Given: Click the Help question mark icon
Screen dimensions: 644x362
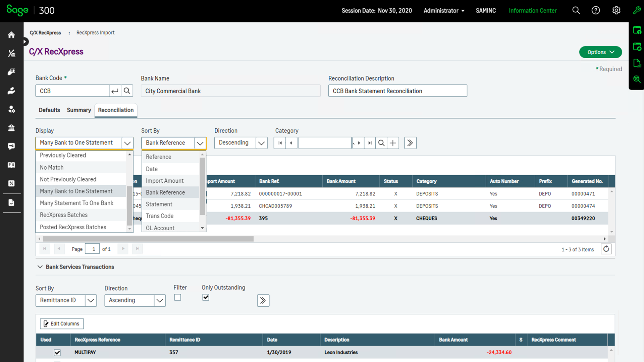Looking at the screenshot, I should click(x=596, y=10).
